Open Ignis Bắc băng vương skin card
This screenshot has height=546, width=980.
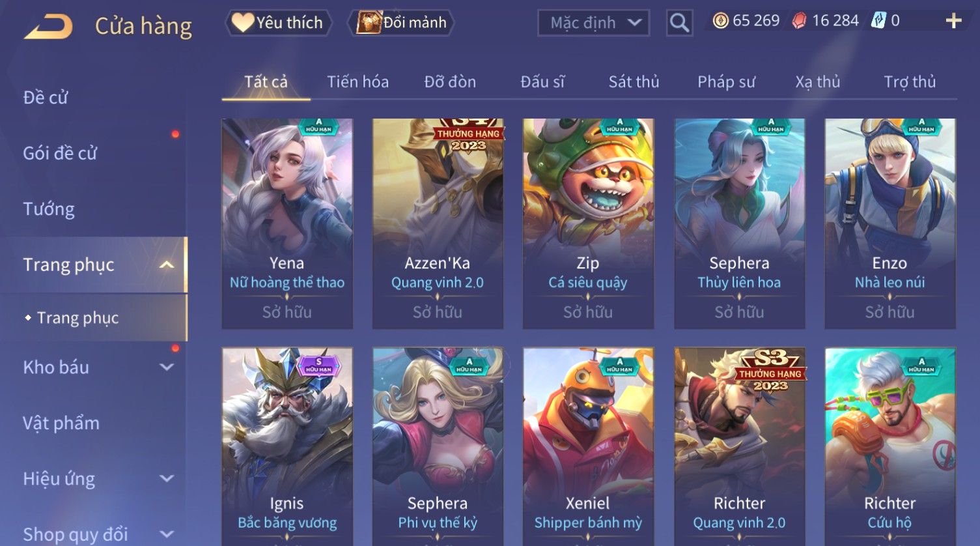tap(287, 446)
